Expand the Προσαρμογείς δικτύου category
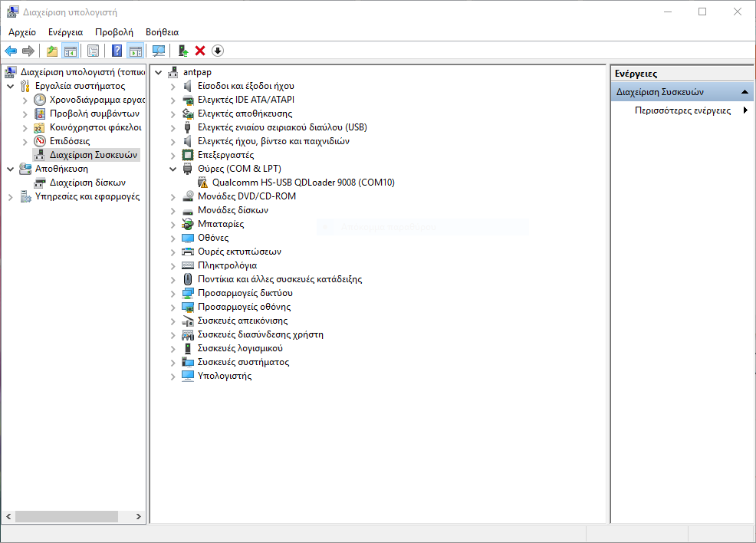The image size is (756, 543). [173, 293]
